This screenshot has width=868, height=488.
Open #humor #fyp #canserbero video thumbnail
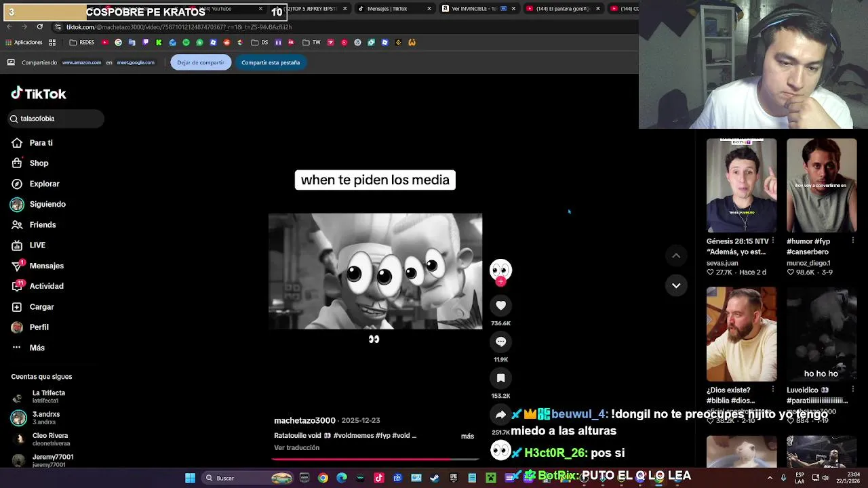click(821, 186)
